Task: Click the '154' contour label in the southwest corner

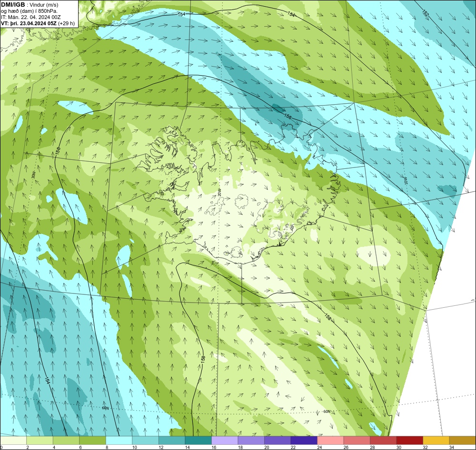Action: click(47, 380)
